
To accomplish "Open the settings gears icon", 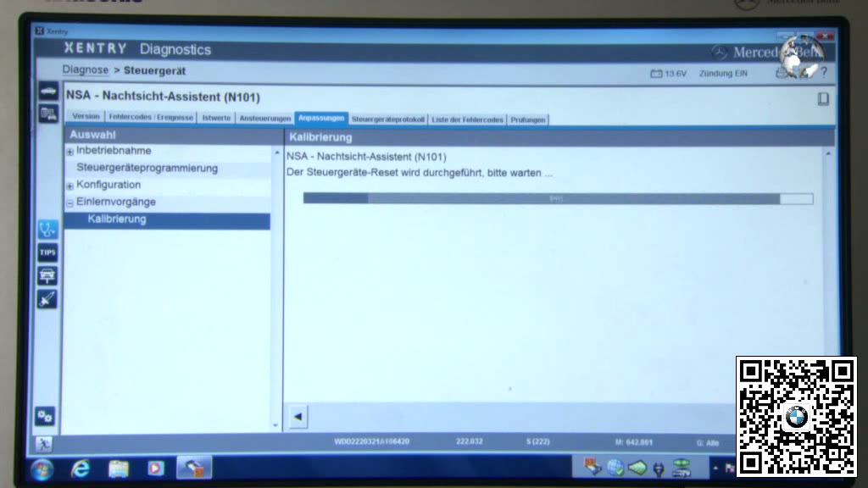I will 45,416.
